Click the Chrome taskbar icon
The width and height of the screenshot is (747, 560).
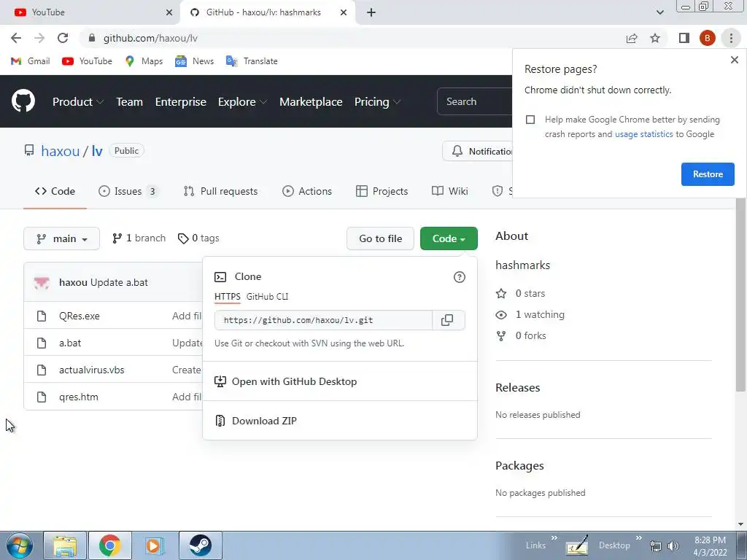click(109, 545)
